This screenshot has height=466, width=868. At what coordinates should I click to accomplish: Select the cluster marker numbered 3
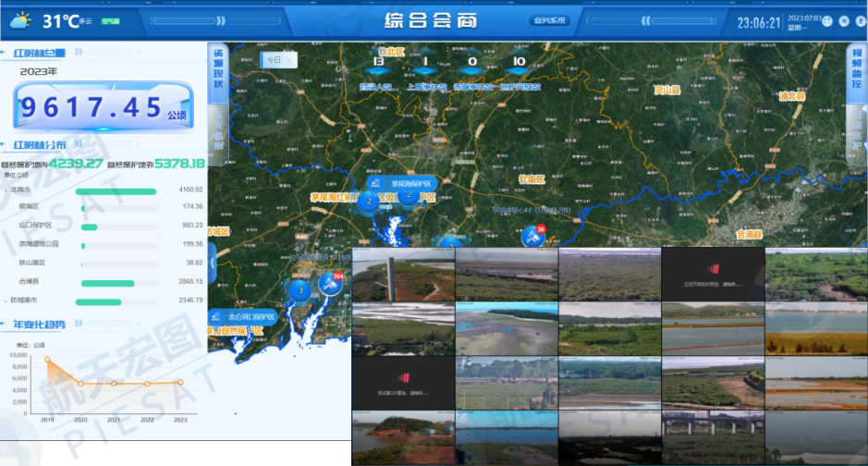tap(300, 290)
